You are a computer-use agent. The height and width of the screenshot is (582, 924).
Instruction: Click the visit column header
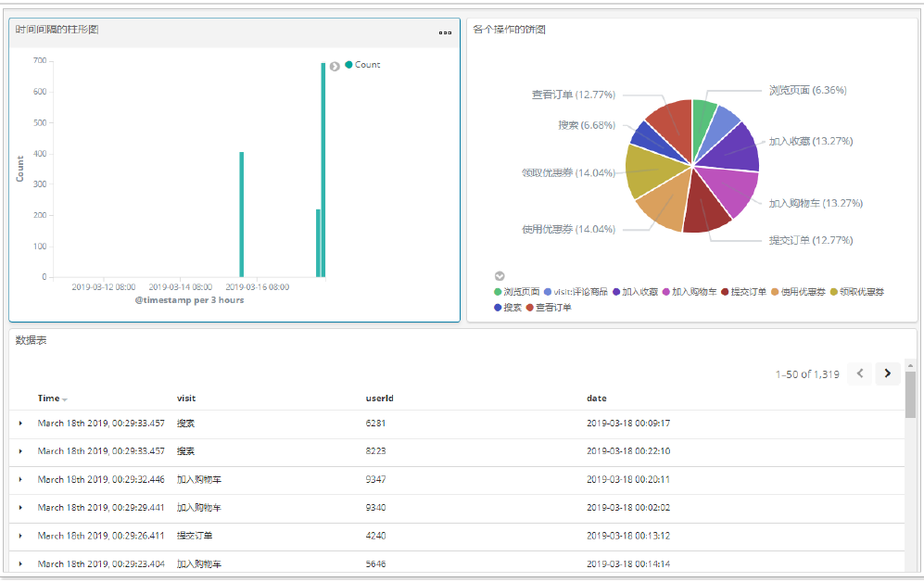coord(186,399)
